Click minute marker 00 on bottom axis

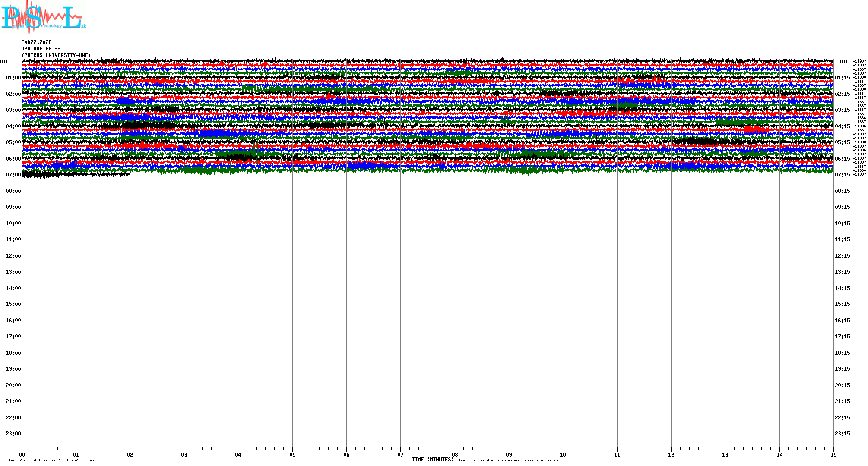click(x=22, y=454)
